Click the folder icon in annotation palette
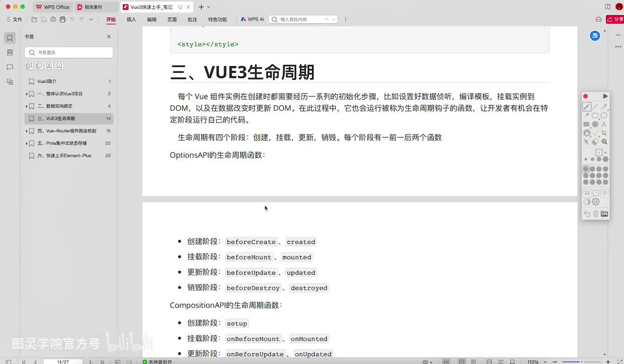 click(x=604, y=214)
